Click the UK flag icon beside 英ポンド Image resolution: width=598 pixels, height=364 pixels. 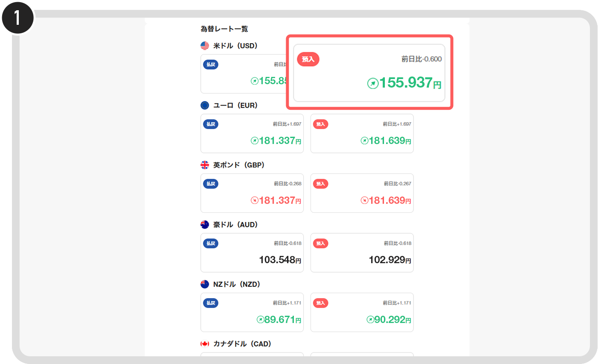click(205, 165)
